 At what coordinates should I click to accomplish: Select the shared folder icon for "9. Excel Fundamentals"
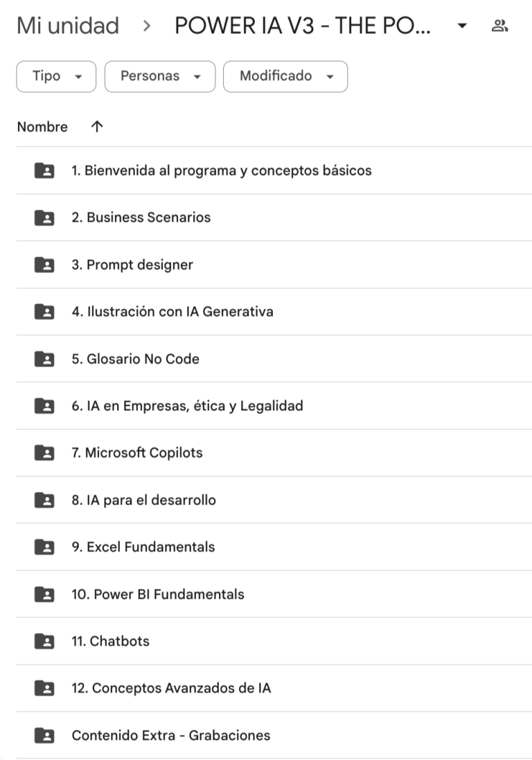(44, 547)
